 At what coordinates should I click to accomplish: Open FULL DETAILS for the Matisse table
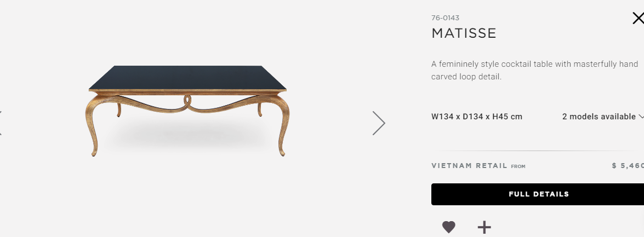[x=538, y=194]
